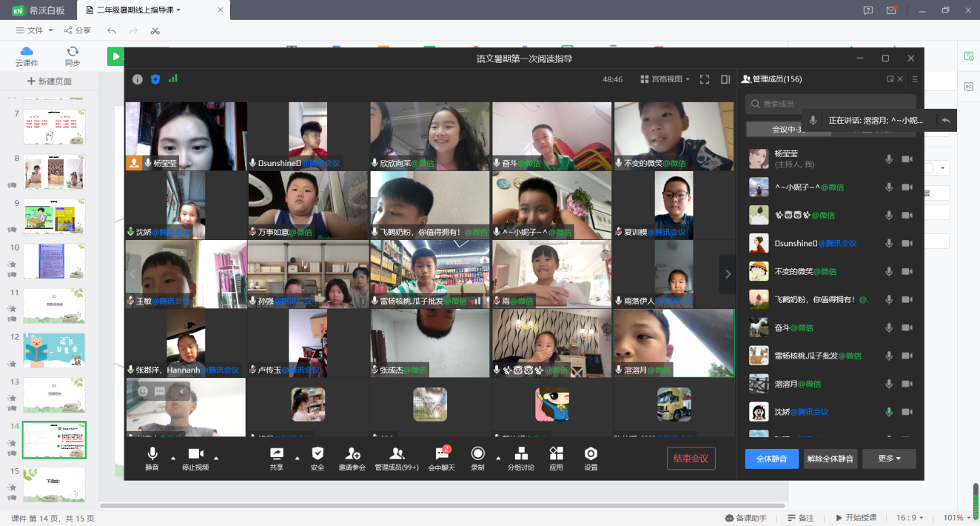Open the 文件 menu dropdown

[35, 30]
